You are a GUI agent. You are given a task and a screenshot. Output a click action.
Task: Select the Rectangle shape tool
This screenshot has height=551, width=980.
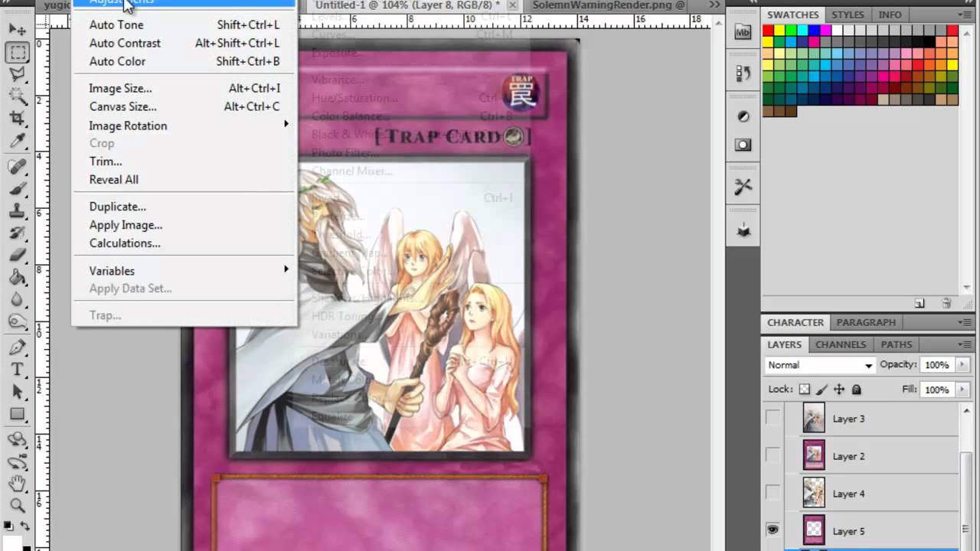coord(18,414)
